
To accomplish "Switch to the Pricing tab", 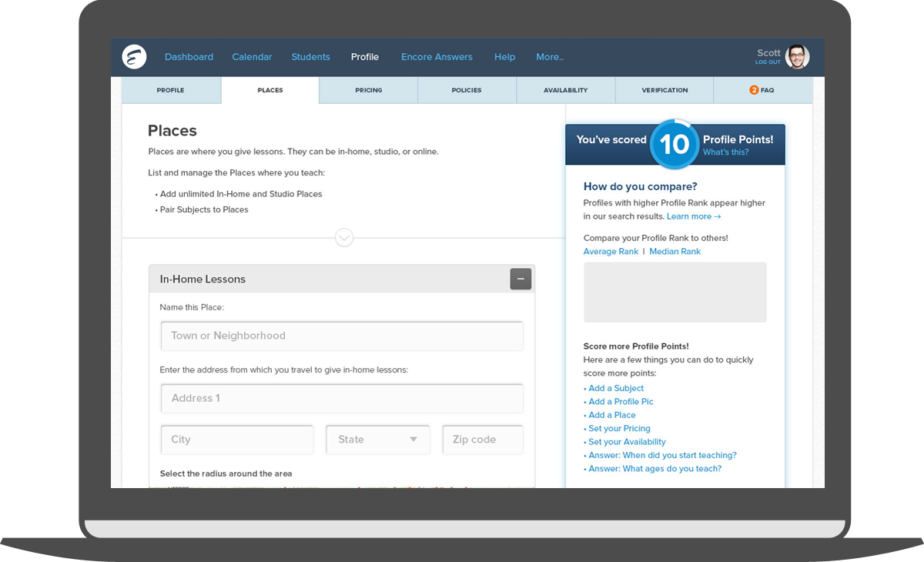I will (368, 90).
